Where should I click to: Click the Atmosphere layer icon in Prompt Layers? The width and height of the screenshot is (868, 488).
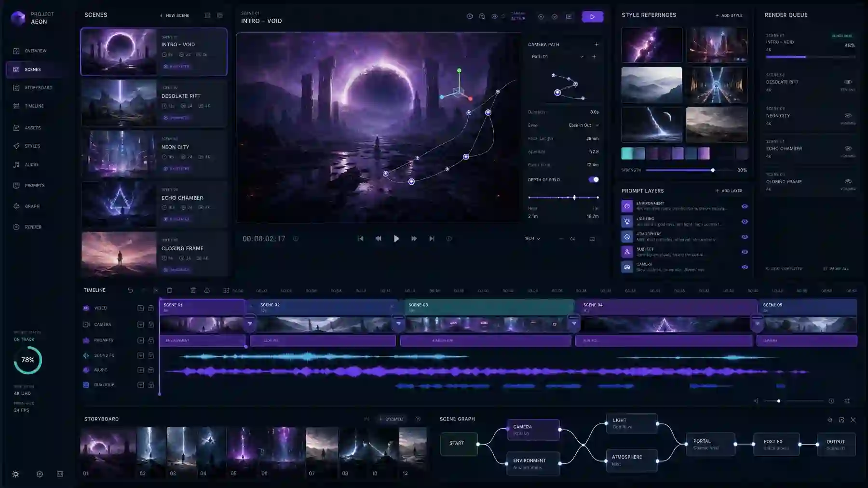[627, 237]
